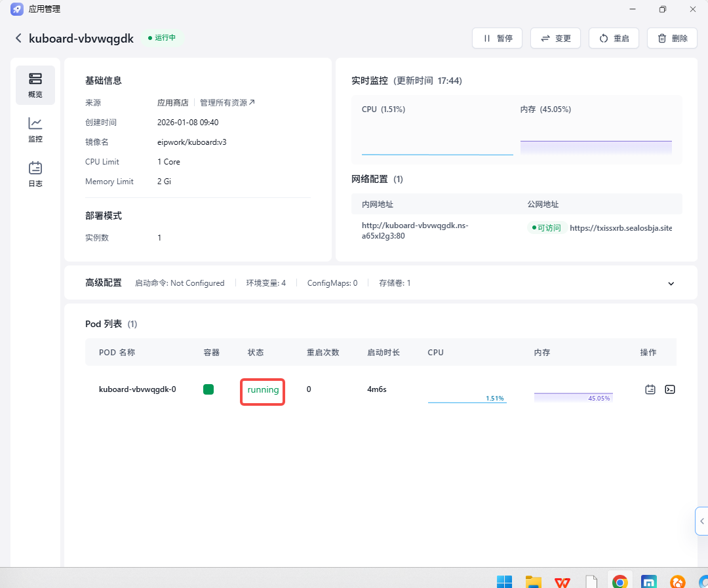Open the 日志 logs sidebar tab

tap(35, 174)
